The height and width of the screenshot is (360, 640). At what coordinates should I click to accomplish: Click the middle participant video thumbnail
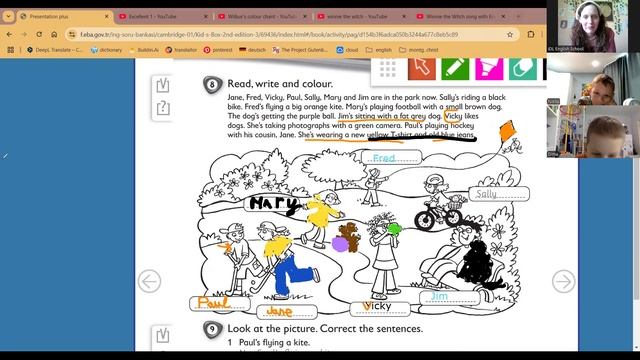click(593, 79)
